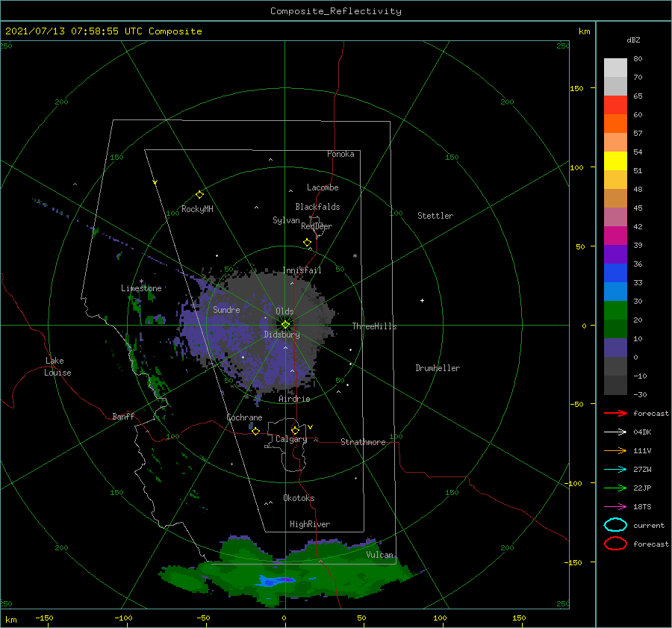Image resolution: width=672 pixels, height=628 pixels.
Task: Select the yellow 54 dBZ color swatch
Action: click(615, 161)
